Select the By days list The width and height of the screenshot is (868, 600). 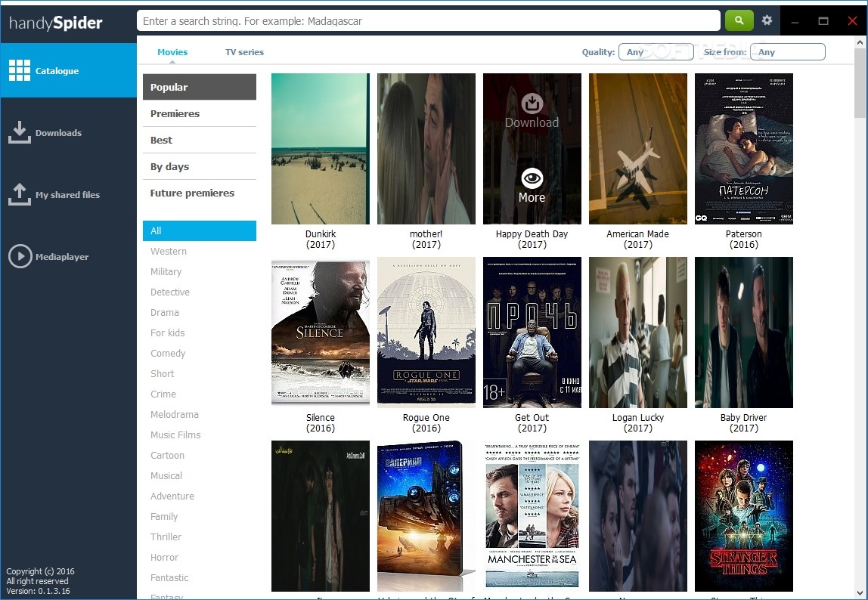[x=200, y=166]
